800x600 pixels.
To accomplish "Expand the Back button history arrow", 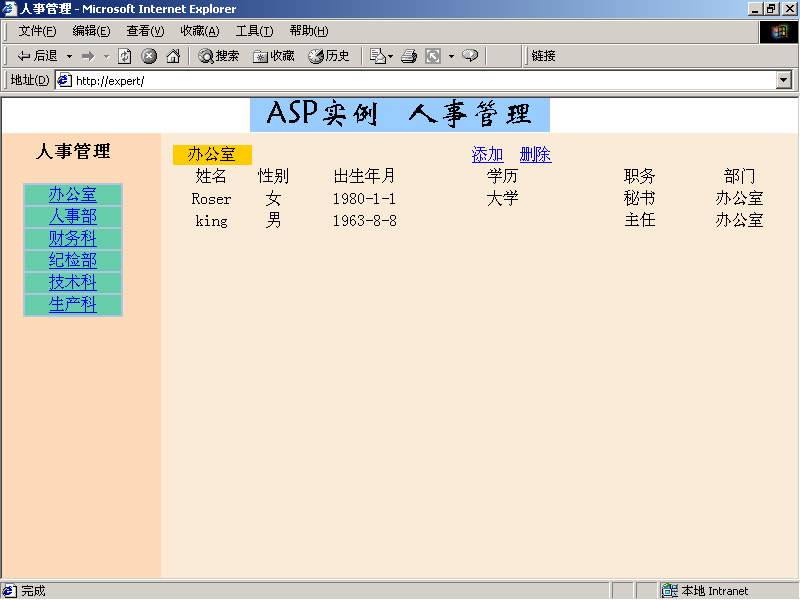I will click(69, 56).
